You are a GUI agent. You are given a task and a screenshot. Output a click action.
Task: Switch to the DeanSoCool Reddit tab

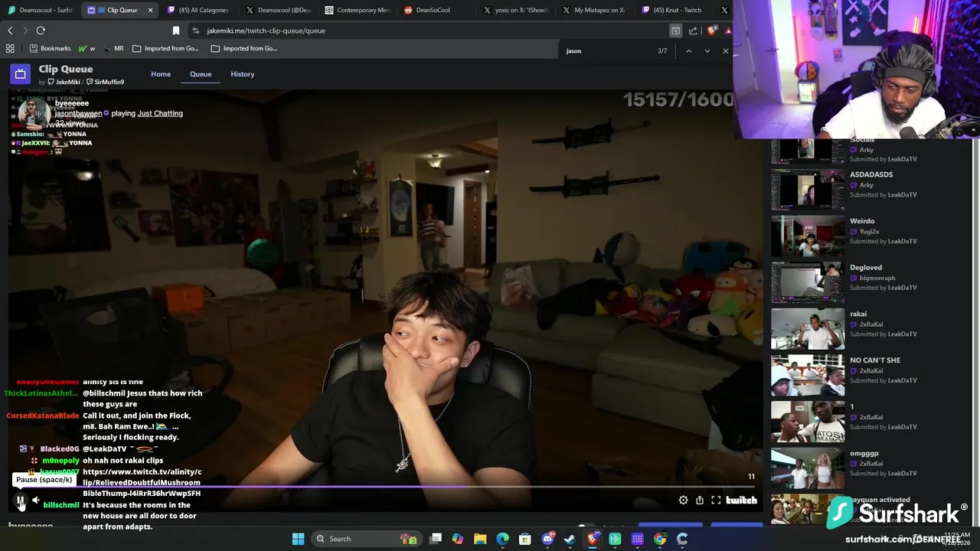435,10
